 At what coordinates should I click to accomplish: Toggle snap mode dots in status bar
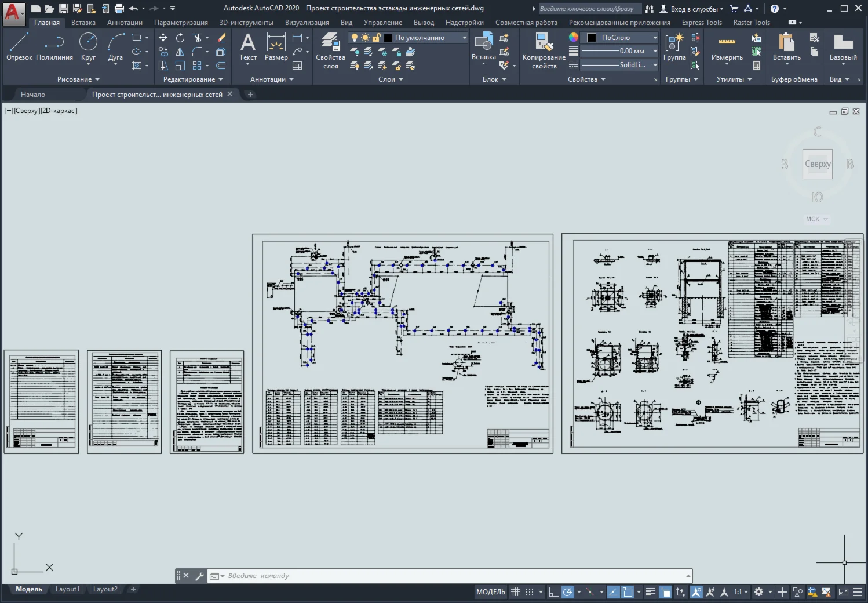tap(530, 592)
